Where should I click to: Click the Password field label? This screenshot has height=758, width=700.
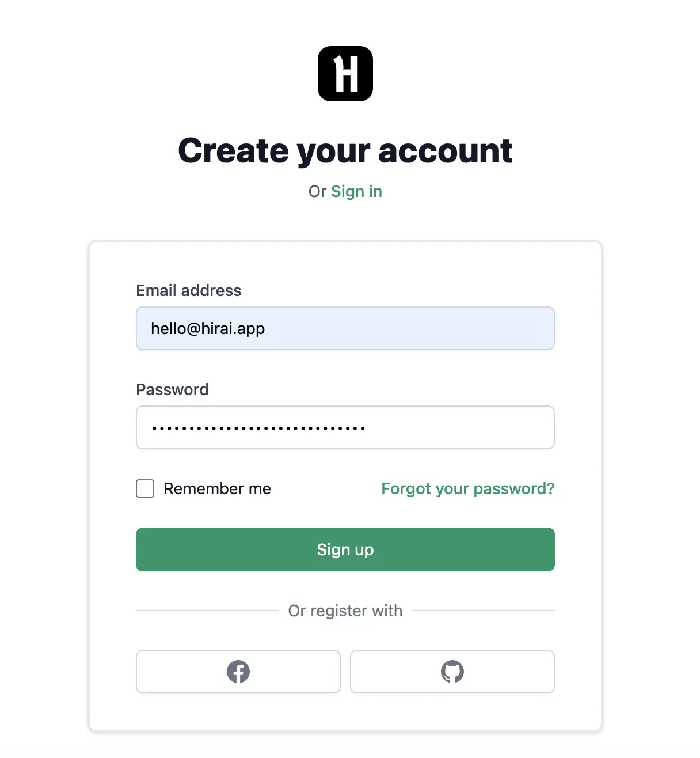tap(172, 389)
